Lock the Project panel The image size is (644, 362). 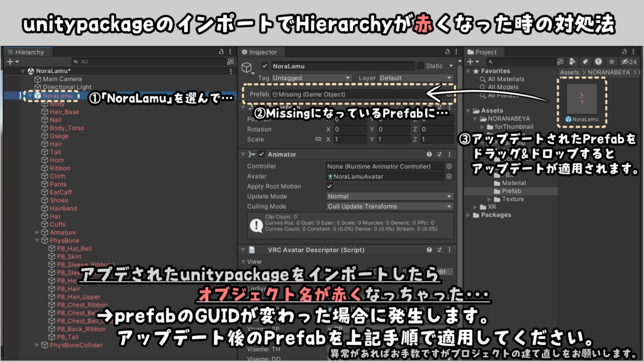click(625, 52)
